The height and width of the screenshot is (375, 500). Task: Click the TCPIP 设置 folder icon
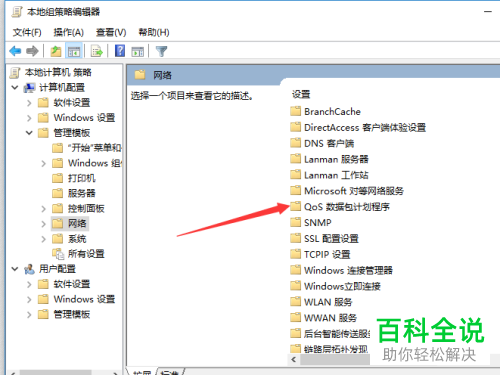click(x=295, y=254)
